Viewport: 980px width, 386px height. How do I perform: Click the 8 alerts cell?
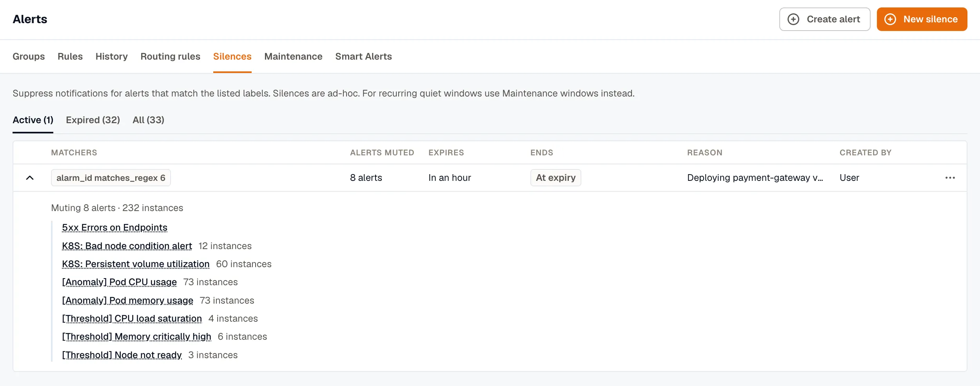tap(366, 178)
